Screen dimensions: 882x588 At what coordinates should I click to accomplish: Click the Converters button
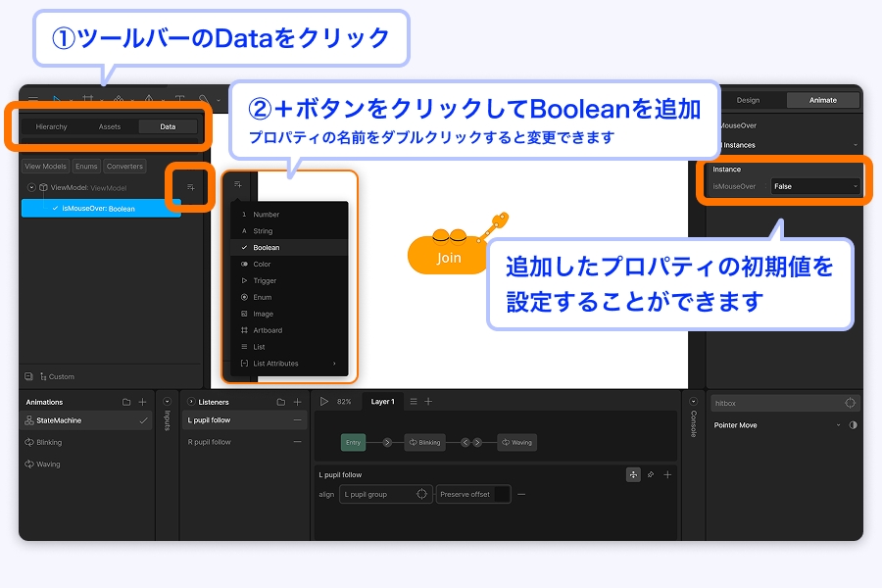[124, 167]
